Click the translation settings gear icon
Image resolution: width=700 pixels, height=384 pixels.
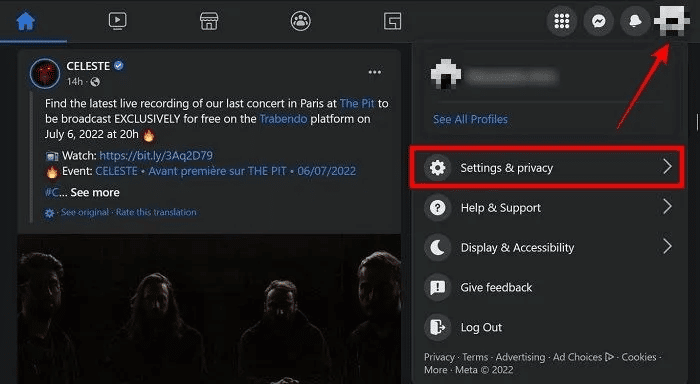point(50,213)
